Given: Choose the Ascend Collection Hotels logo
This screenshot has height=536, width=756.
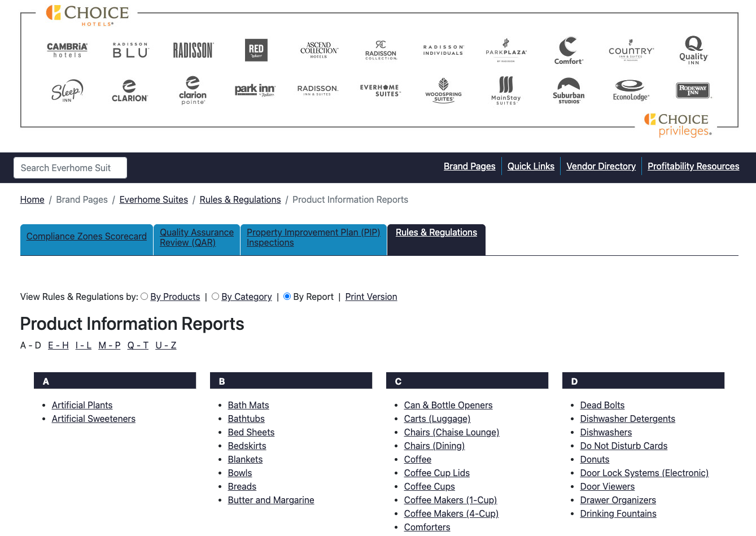Looking at the screenshot, I should coord(319,50).
